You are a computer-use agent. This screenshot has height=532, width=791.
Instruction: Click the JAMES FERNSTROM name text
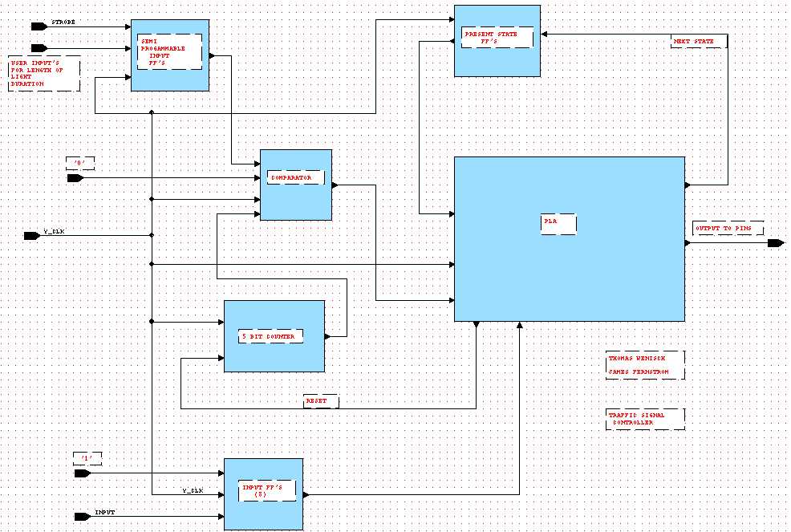coord(638,372)
